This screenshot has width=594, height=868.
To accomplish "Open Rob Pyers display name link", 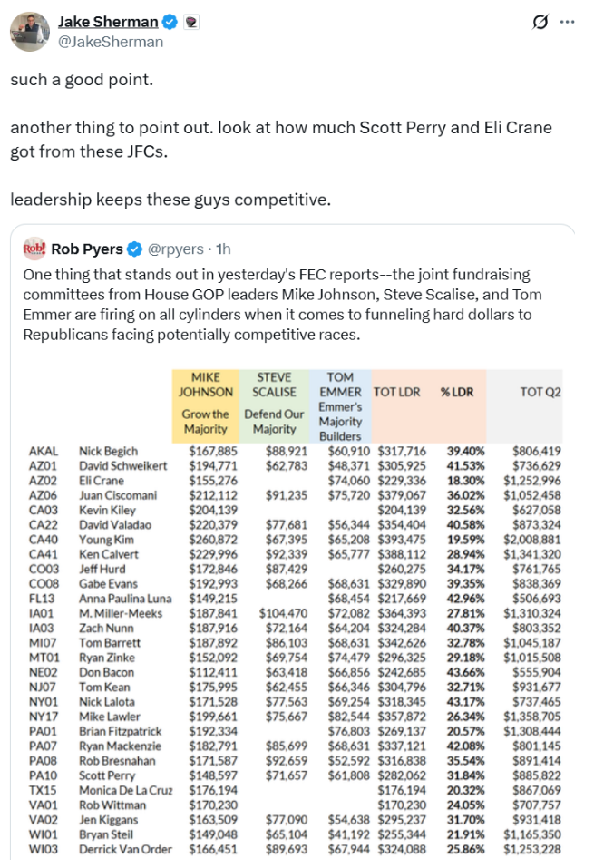I will tap(87, 249).
